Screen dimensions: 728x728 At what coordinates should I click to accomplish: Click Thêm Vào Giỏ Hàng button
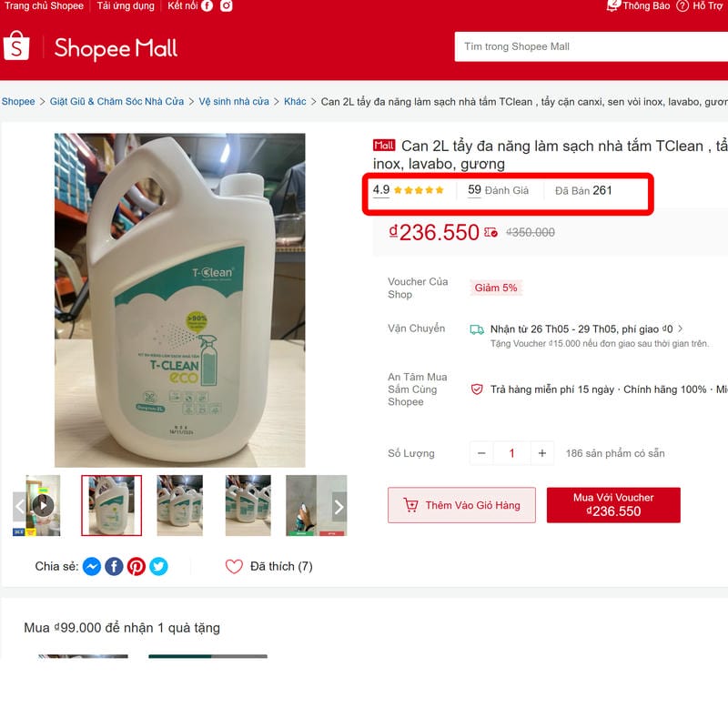click(461, 505)
